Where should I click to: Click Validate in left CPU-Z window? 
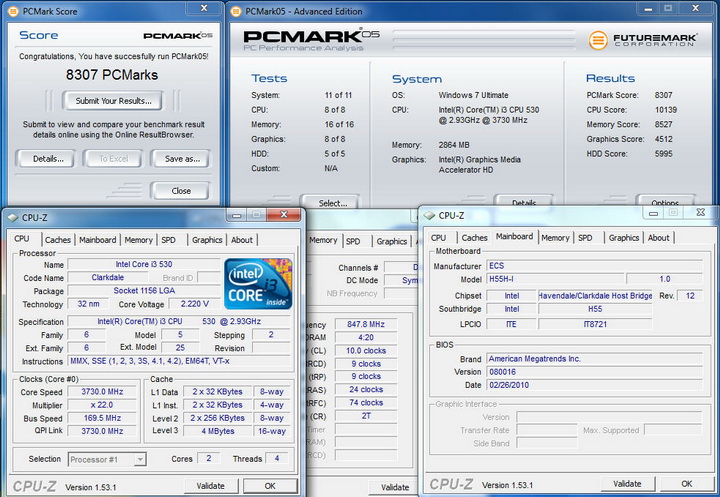coord(211,486)
